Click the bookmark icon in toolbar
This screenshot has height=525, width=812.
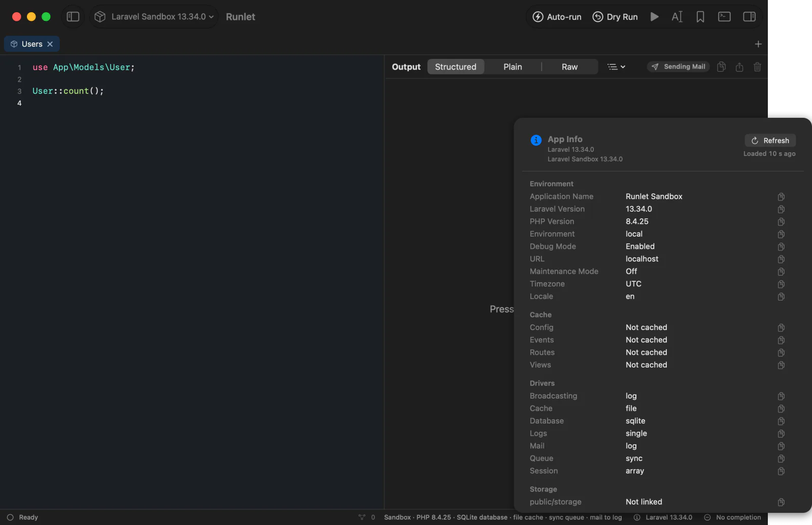tap(700, 17)
